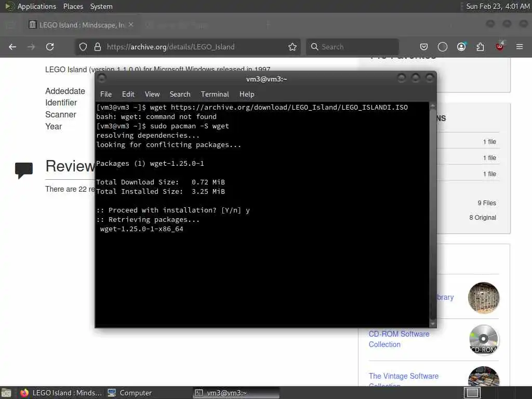
Task: Click the terminal 'resolving dependencies...' line
Action: (x=148, y=136)
